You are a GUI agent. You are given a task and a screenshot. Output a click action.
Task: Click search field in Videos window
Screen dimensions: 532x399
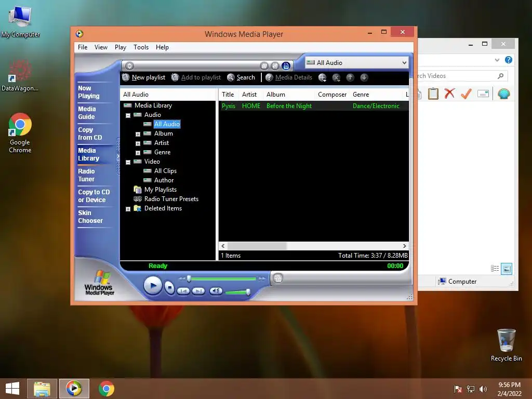[461, 76]
